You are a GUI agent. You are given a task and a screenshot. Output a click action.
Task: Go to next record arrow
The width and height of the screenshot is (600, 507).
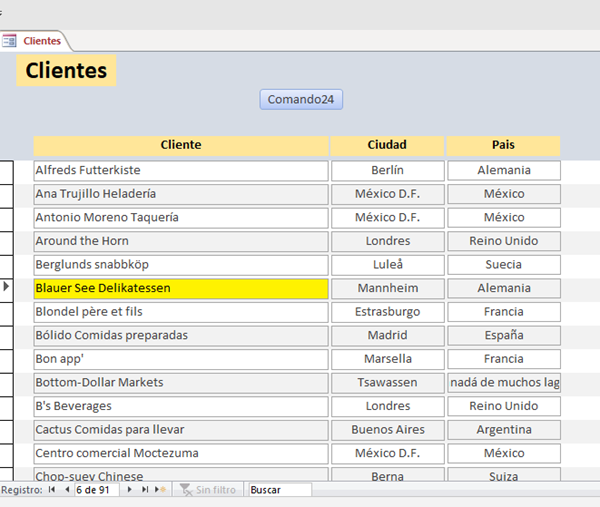129,490
